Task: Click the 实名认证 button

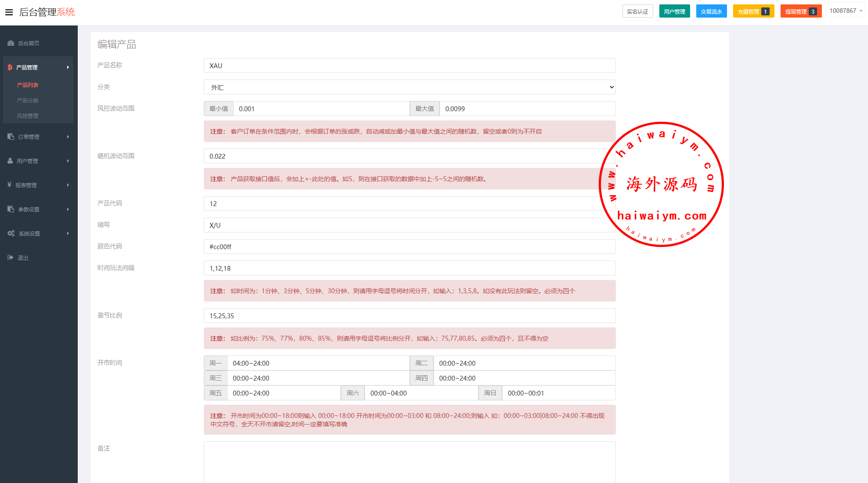Action: coord(637,11)
